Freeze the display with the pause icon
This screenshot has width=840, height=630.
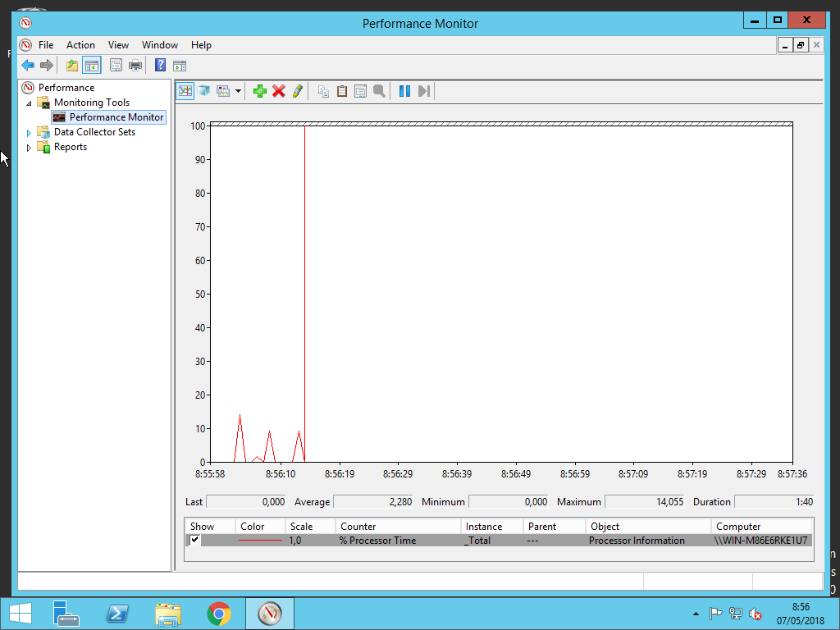click(x=404, y=91)
